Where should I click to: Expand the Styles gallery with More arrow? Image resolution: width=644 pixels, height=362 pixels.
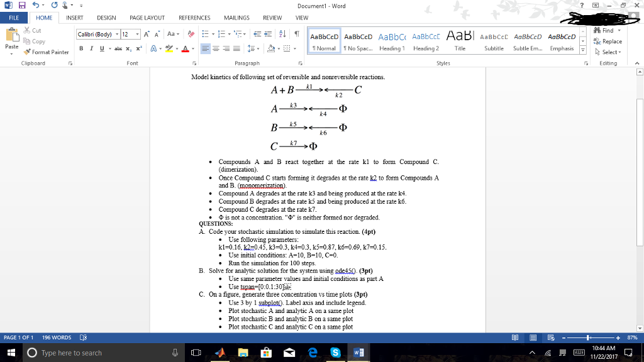(x=582, y=50)
